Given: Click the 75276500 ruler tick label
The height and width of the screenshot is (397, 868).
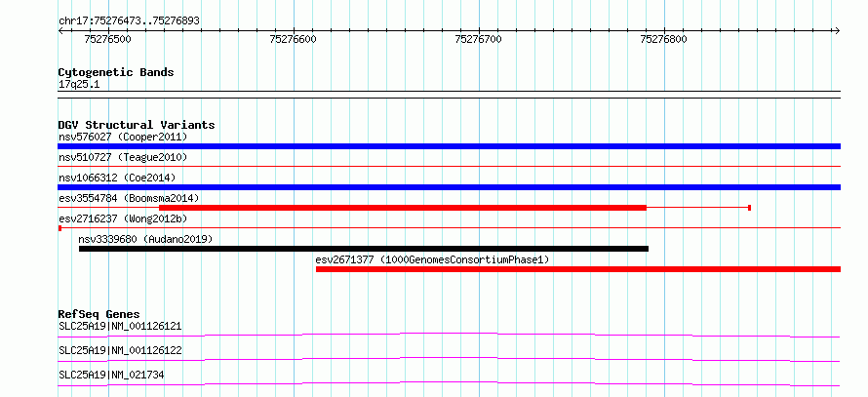Looking at the screenshot, I should coord(107,39).
